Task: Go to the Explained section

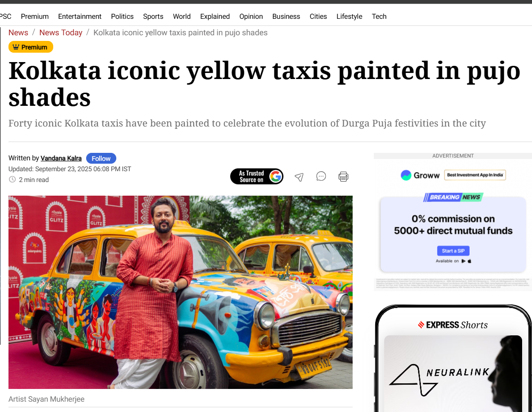Action: [215, 16]
